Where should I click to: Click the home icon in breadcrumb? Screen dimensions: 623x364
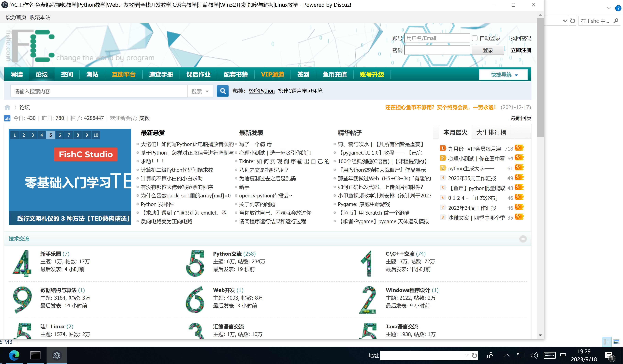coord(7,107)
